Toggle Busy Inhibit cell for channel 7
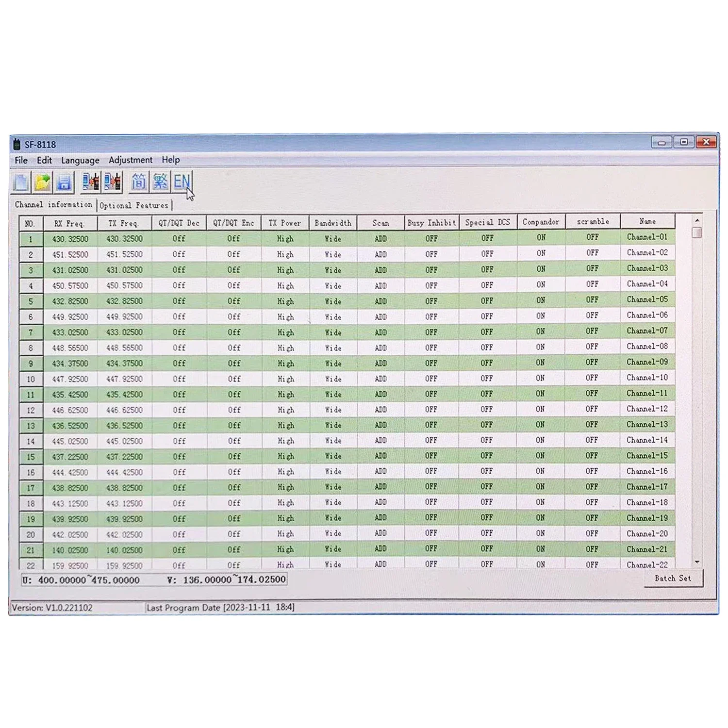Screen dimensions: 728x728 click(431, 332)
